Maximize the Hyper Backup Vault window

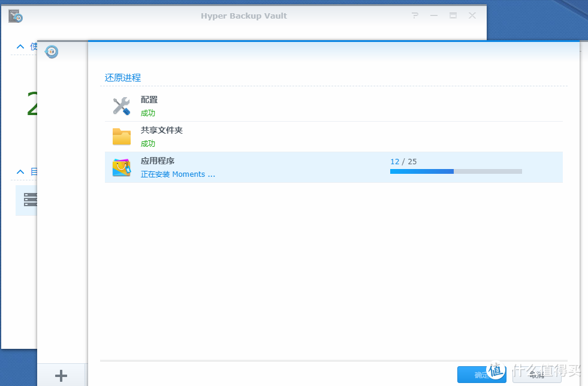(453, 16)
